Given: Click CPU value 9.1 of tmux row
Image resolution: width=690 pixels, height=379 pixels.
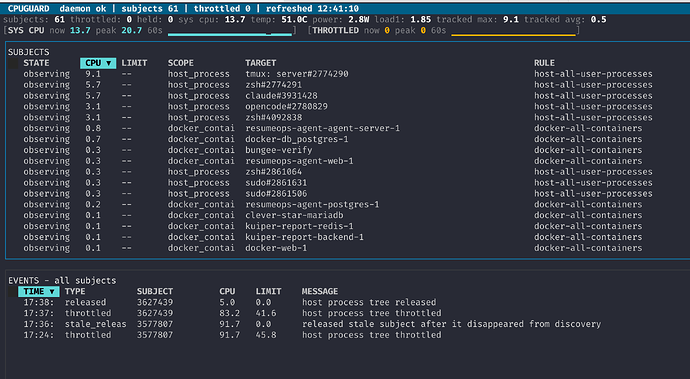Looking at the screenshot, I should coord(93,74).
